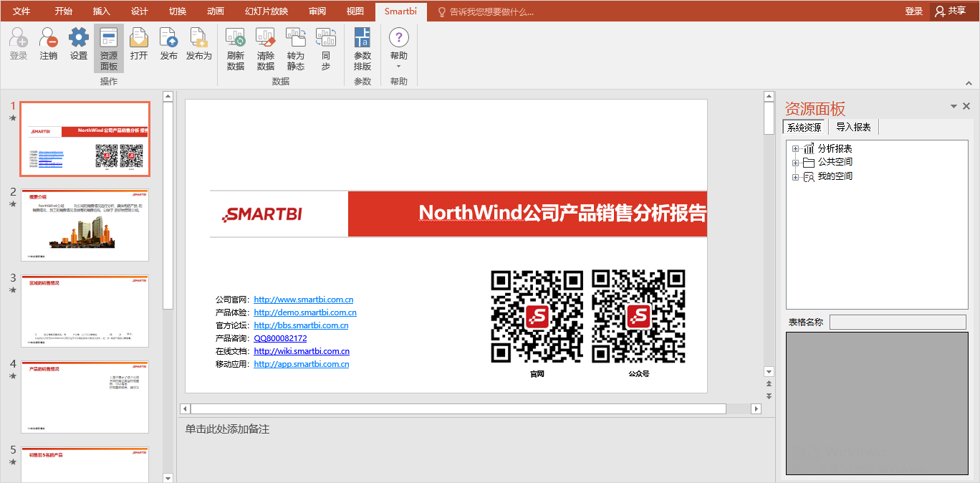Click the 官网 QR code image
This screenshot has width=980, height=483.
(537, 316)
